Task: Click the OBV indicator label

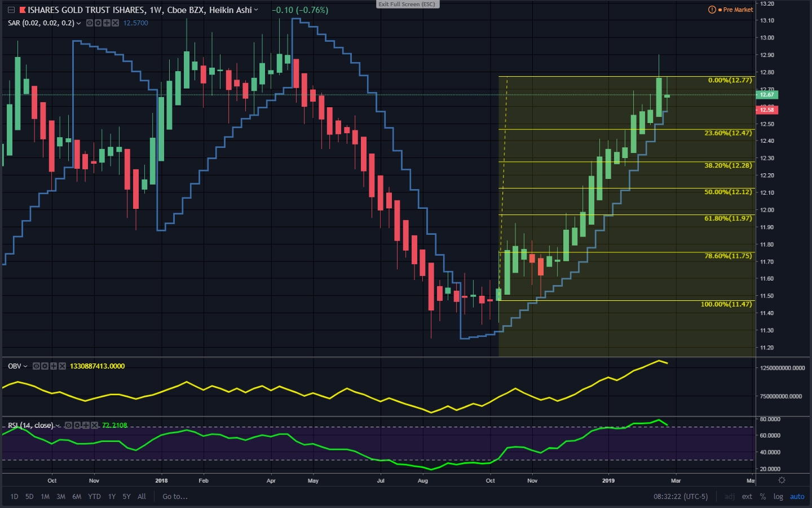Action: point(15,366)
